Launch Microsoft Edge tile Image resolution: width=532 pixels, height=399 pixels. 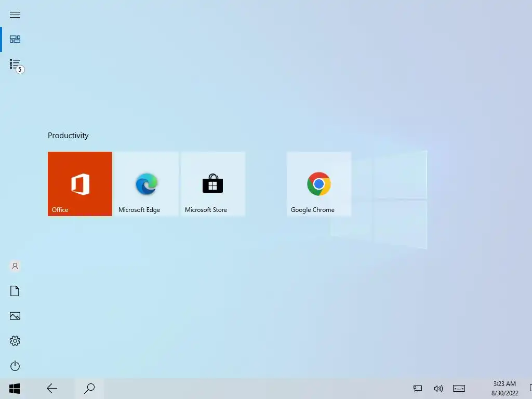[x=146, y=183]
